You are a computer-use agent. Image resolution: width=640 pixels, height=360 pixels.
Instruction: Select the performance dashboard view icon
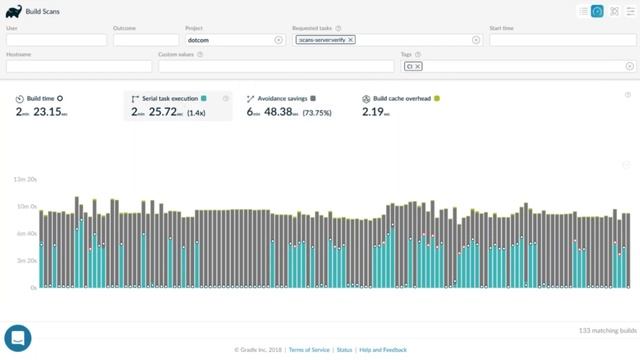(597, 11)
